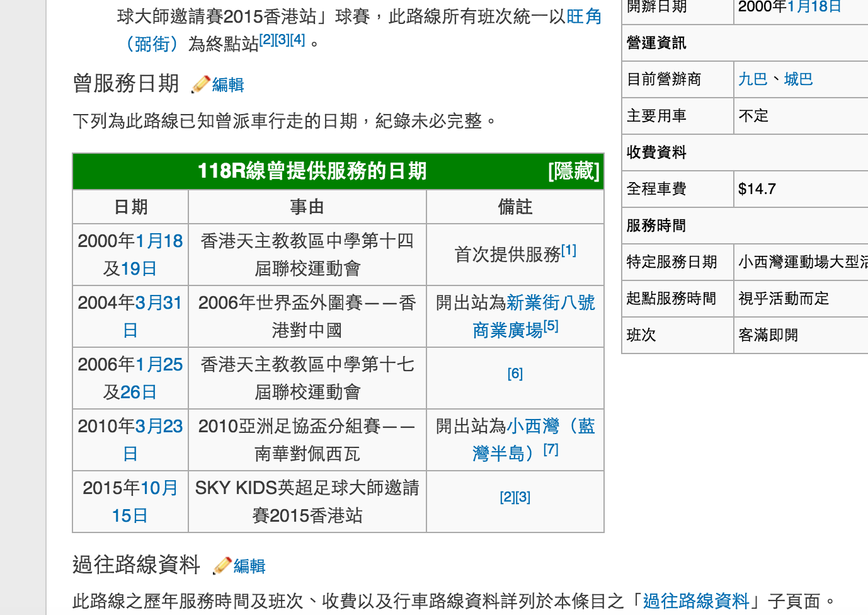Select the 備註 column header

pyautogui.click(x=515, y=207)
